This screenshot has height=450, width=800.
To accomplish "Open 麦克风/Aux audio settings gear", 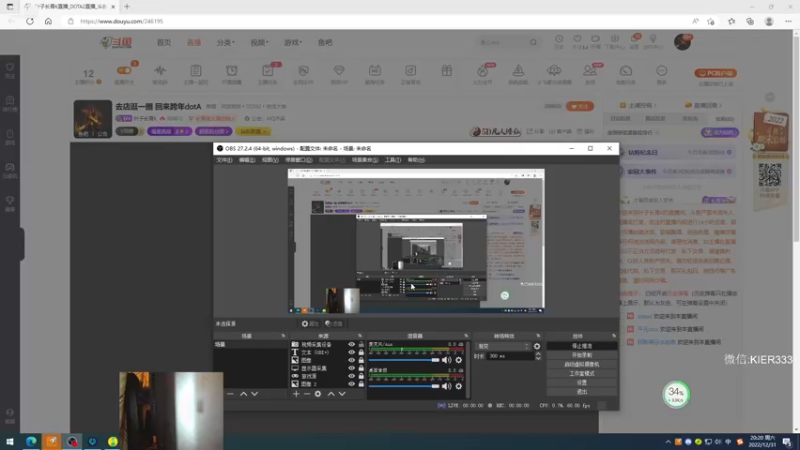I will pos(459,360).
